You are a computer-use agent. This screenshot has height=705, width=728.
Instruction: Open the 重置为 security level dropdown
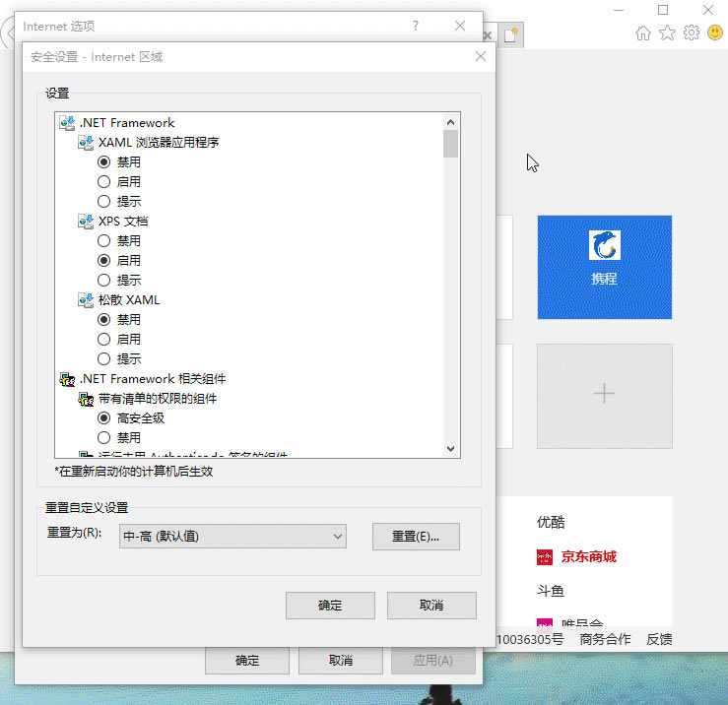coord(232,536)
